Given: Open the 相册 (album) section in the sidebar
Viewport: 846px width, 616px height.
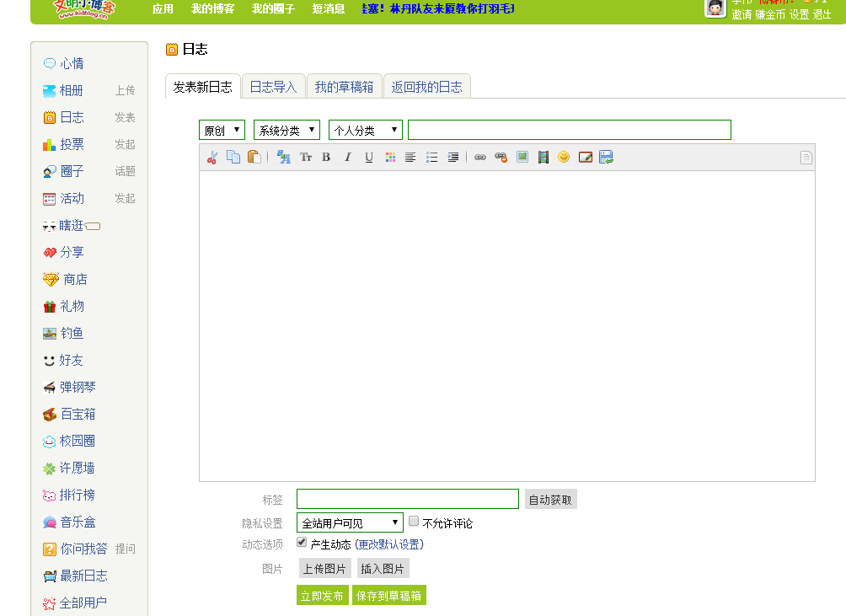Looking at the screenshot, I should [x=71, y=90].
